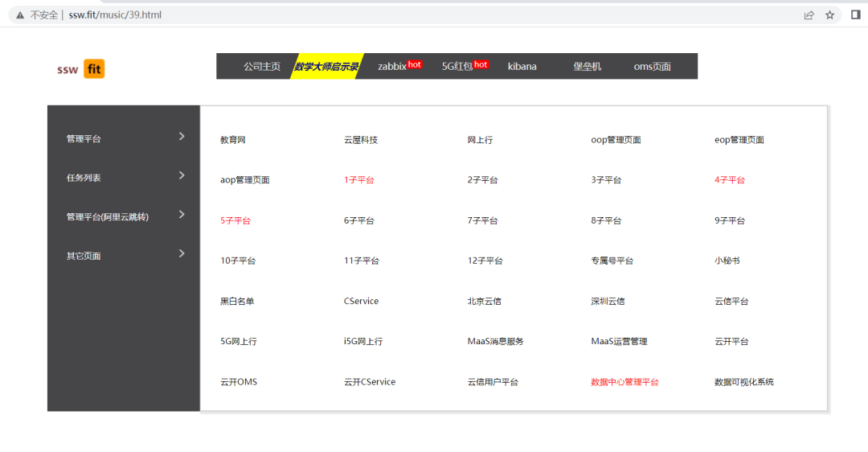
Task: Open the browser side panel icon
Action: [855, 15]
